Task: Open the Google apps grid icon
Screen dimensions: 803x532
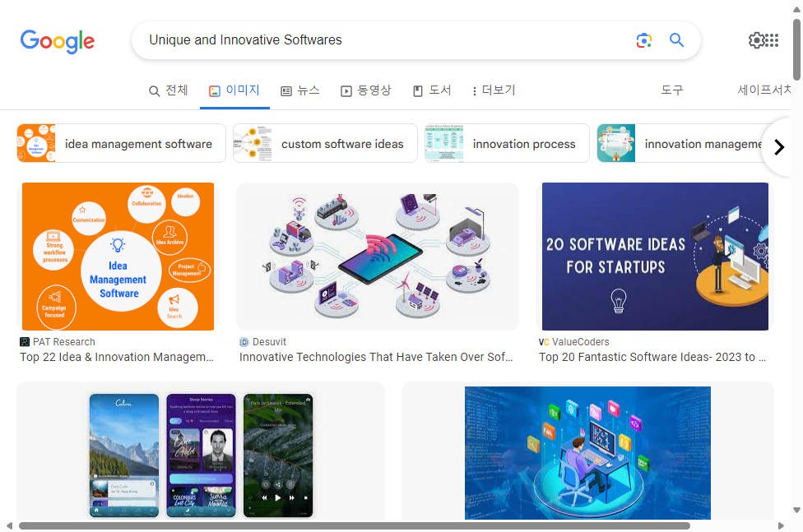Action: click(x=773, y=40)
